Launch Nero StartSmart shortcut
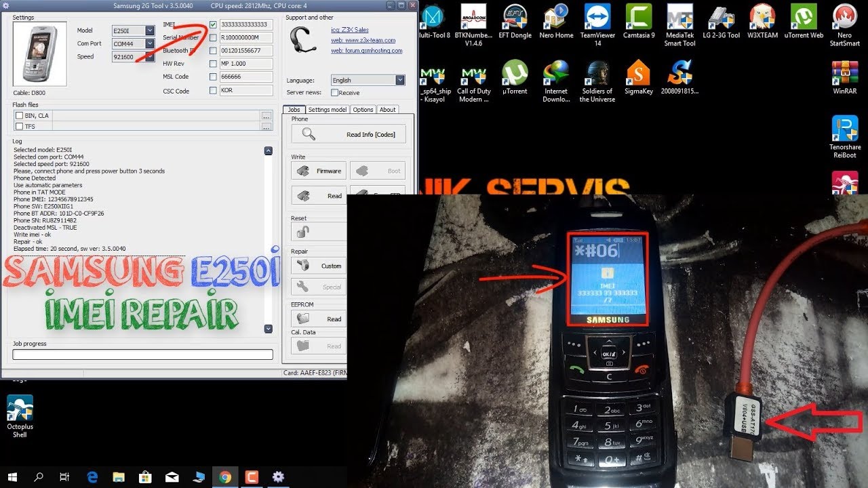868x488 pixels. tap(844, 25)
